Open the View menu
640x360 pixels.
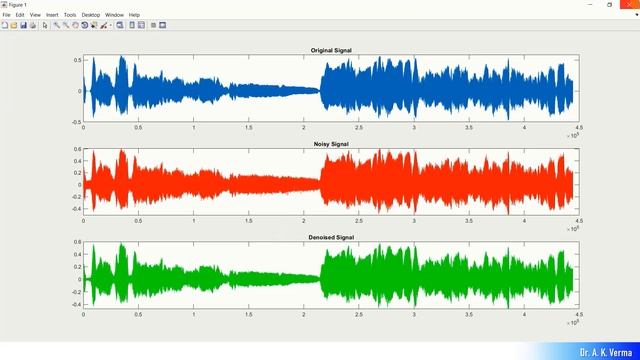[35, 15]
